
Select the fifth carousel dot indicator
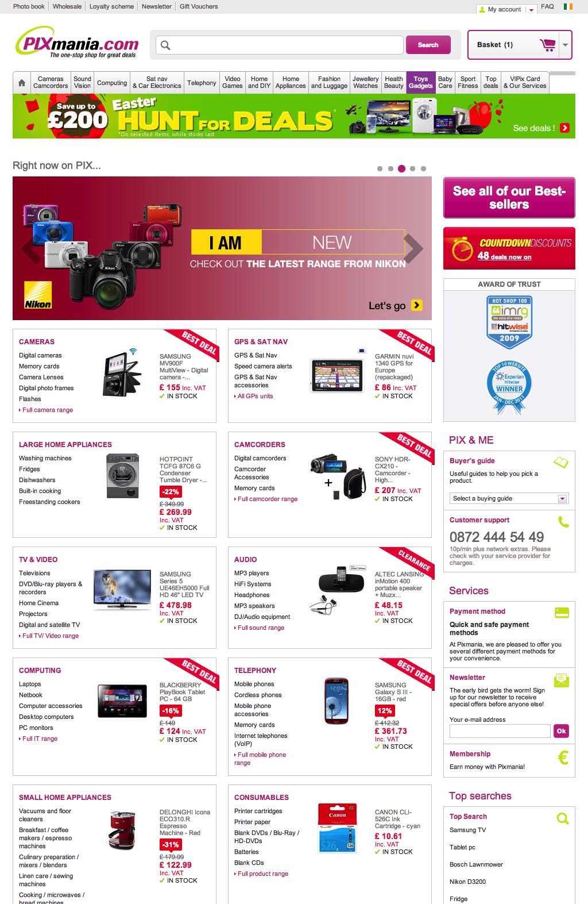(423, 169)
